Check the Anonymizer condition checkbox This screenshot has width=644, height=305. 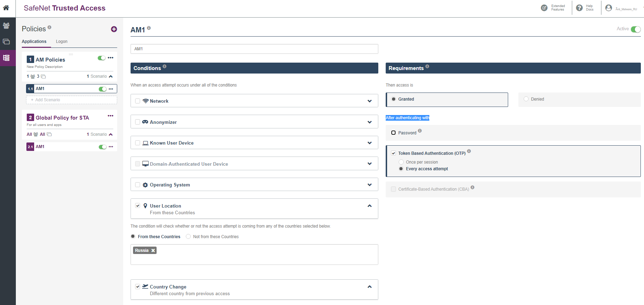pos(138,122)
